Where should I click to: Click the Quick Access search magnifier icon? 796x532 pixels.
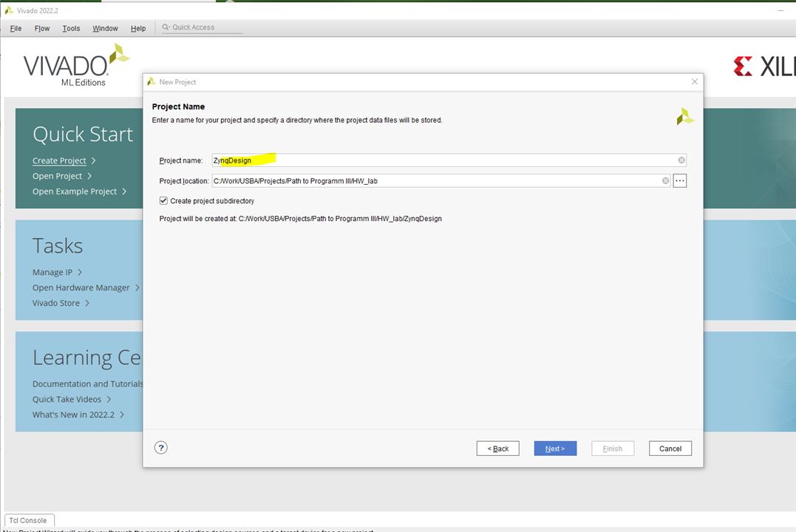click(166, 27)
